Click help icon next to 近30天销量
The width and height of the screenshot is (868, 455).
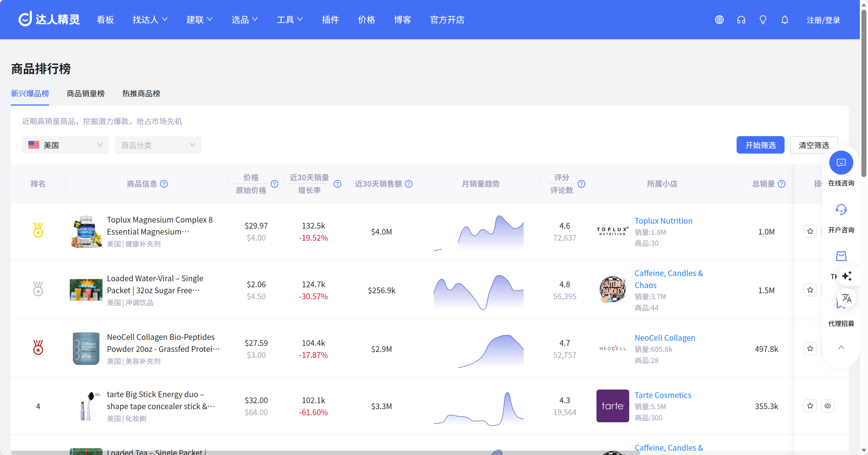[x=337, y=184]
